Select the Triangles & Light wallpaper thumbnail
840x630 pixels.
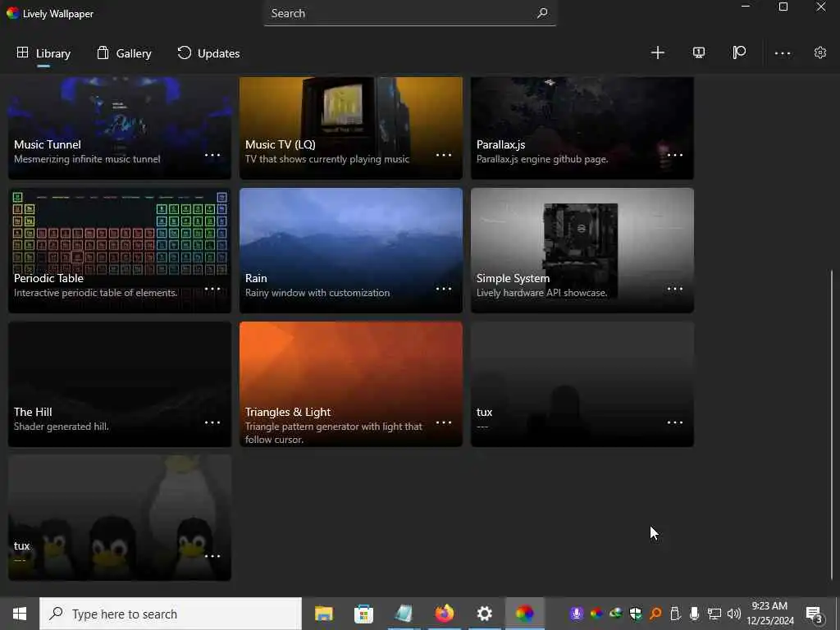pyautogui.click(x=351, y=384)
